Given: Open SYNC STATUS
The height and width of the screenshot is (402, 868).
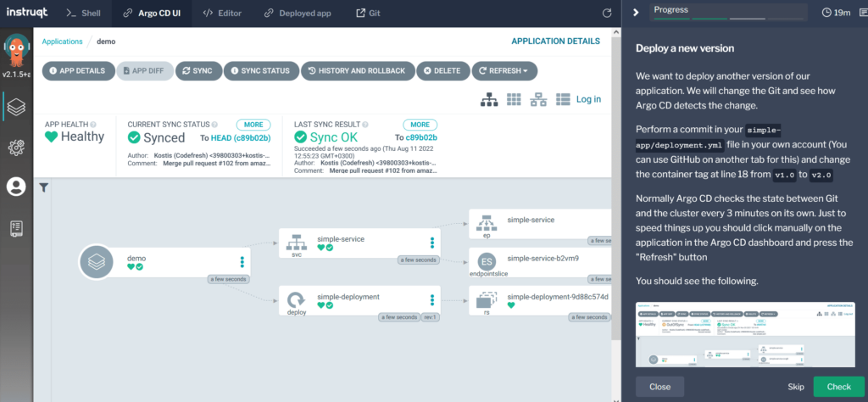Looking at the screenshot, I should 261,71.
